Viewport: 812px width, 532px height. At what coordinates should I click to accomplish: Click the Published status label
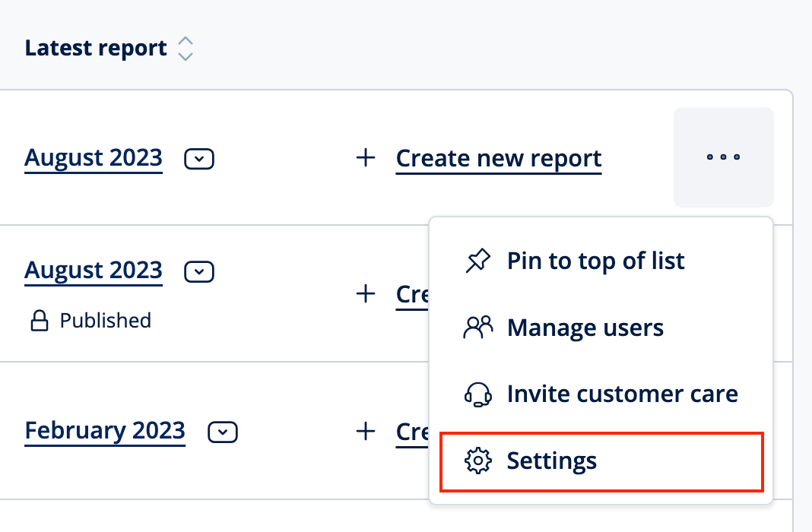[x=104, y=320]
